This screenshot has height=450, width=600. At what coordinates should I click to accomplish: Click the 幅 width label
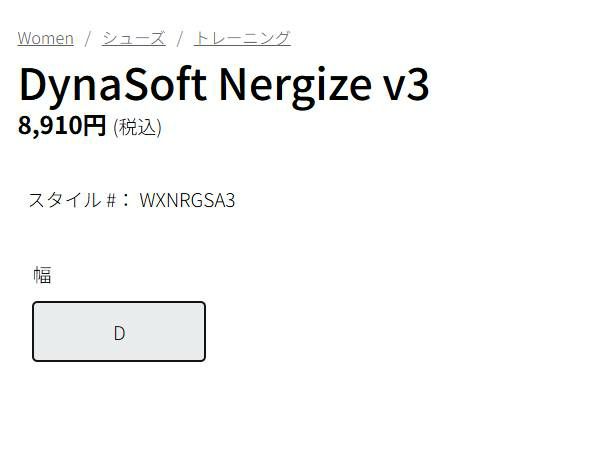tap(42, 275)
